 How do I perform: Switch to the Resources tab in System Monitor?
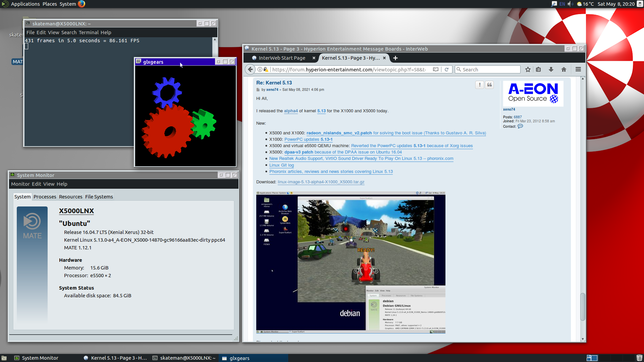click(x=70, y=197)
